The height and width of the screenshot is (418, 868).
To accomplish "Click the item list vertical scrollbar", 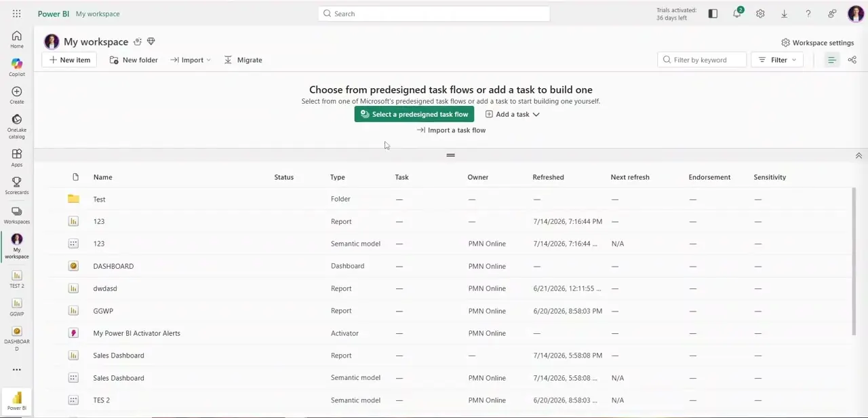I will click(853, 261).
